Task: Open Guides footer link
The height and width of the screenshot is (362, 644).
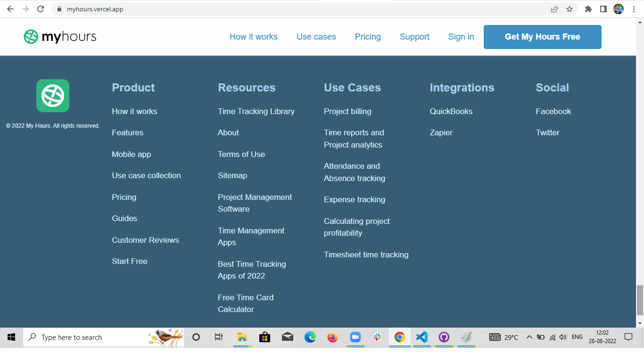Action: [x=124, y=218]
